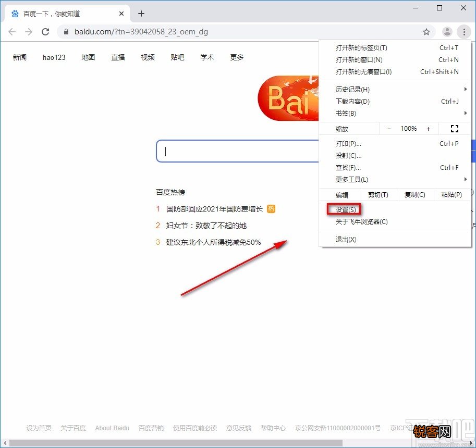The image size is (476, 448).
Task: Click footer link 京公网安备11000002000001号
Action: click(x=338, y=428)
